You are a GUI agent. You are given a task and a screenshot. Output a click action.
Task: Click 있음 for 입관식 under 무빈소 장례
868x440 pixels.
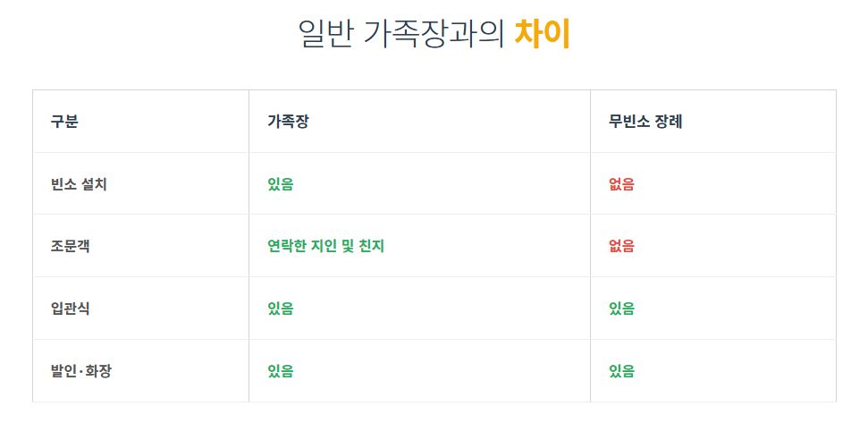621,309
